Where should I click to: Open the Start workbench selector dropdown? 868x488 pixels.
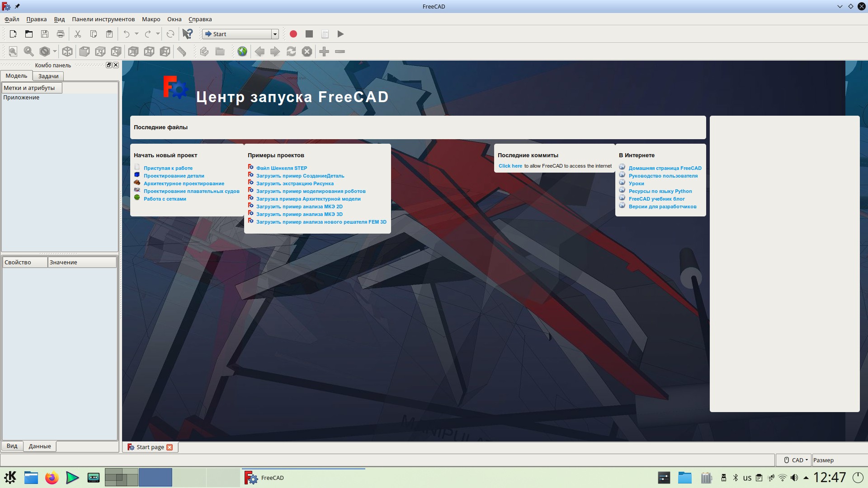[274, 34]
